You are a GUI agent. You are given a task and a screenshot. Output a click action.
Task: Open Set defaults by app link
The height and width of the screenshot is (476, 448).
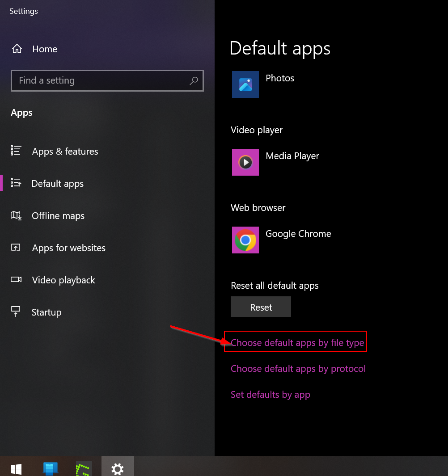[x=270, y=394]
